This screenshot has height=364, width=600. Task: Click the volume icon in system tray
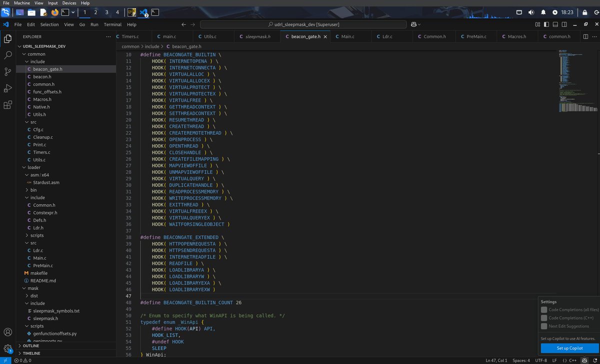pos(531,12)
